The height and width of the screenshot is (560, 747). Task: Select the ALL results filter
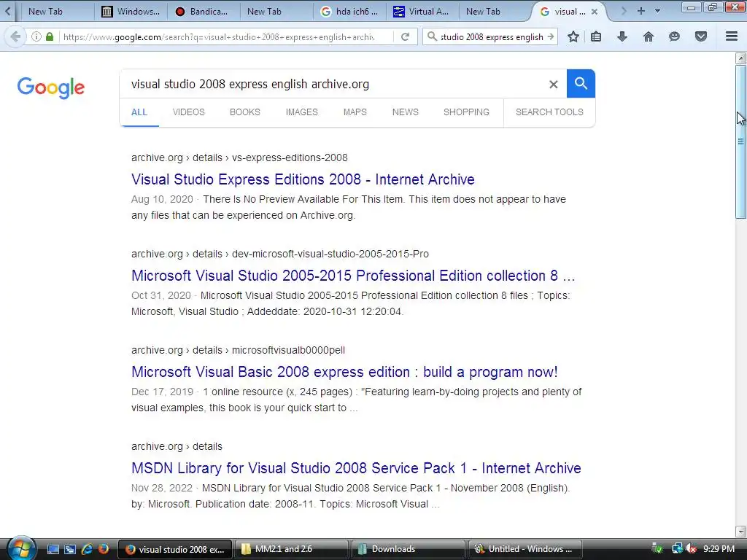tap(139, 112)
